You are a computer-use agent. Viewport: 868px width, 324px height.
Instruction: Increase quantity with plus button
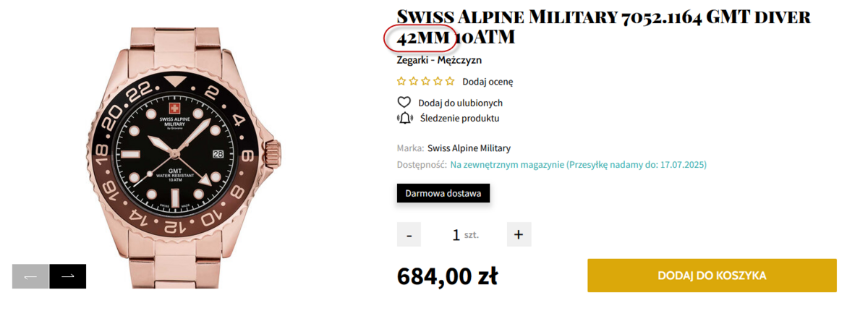click(519, 234)
